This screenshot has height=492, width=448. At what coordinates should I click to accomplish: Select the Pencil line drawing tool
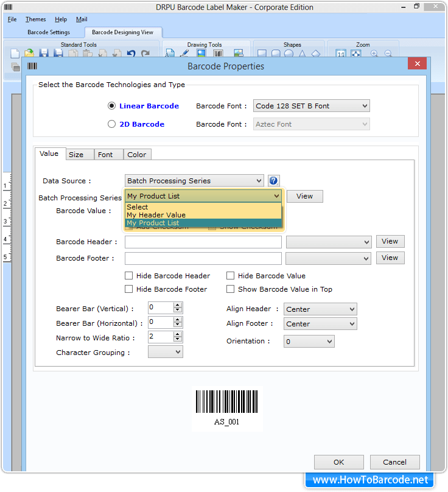click(185, 53)
